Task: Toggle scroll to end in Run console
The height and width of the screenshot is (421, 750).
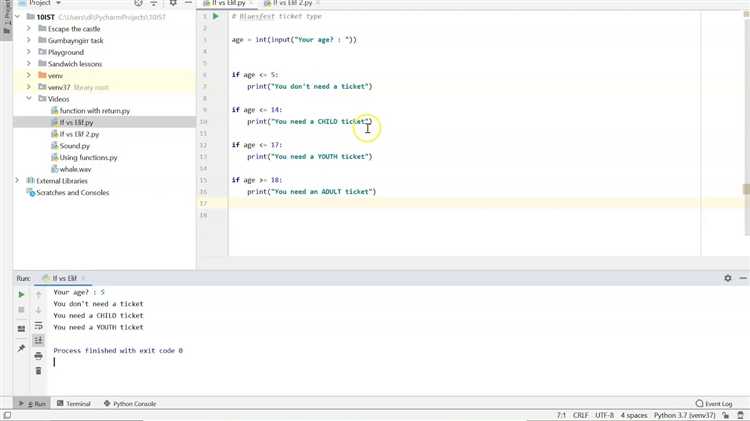Action: pos(38,340)
